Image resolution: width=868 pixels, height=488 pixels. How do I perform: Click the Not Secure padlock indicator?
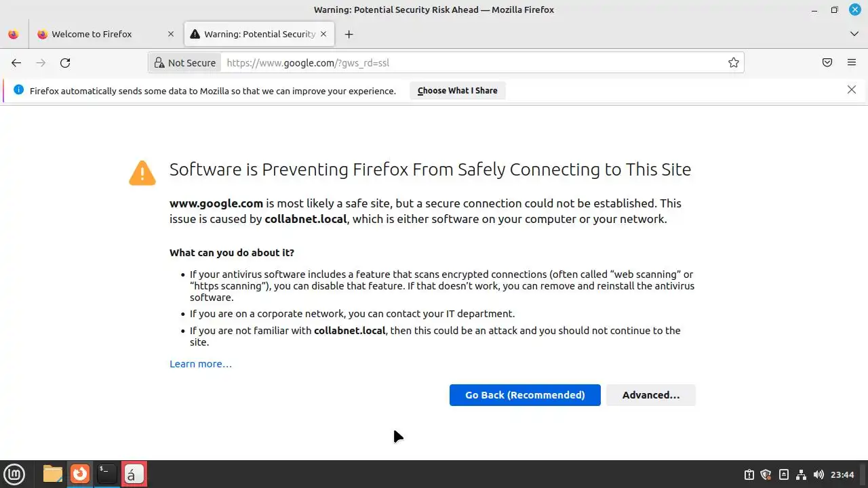tap(185, 63)
